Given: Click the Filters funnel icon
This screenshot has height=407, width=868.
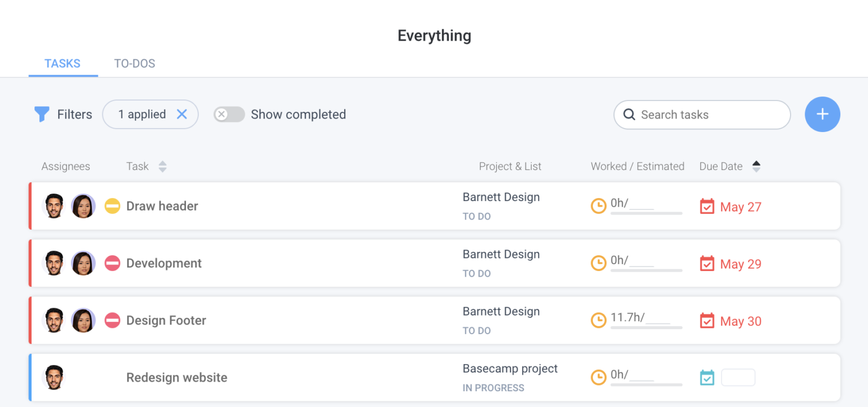Looking at the screenshot, I should coord(41,114).
